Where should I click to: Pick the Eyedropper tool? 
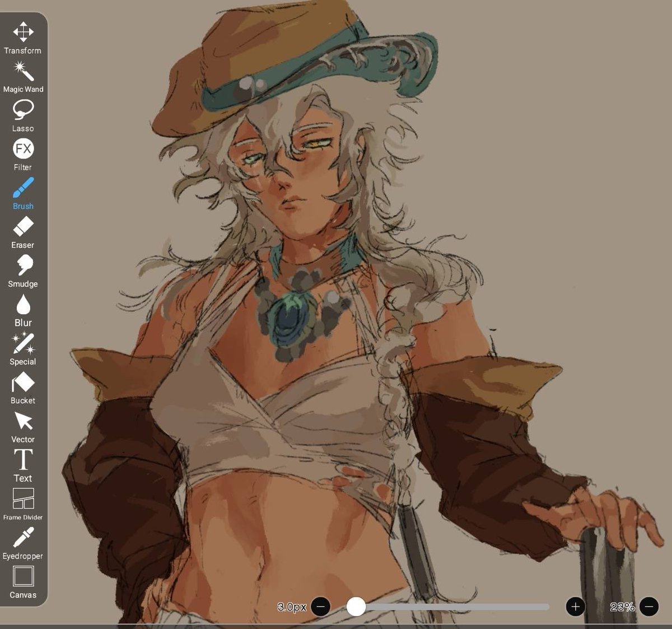pos(23,543)
